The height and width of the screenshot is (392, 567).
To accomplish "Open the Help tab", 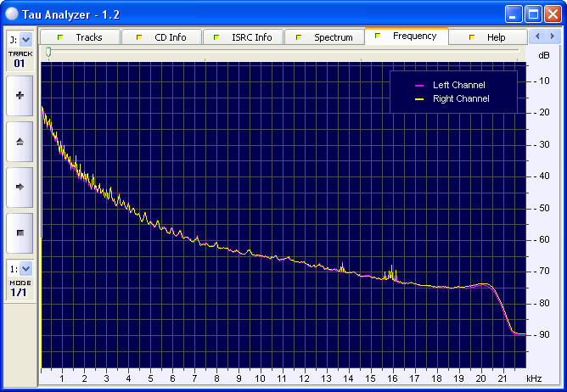I will point(487,37).
